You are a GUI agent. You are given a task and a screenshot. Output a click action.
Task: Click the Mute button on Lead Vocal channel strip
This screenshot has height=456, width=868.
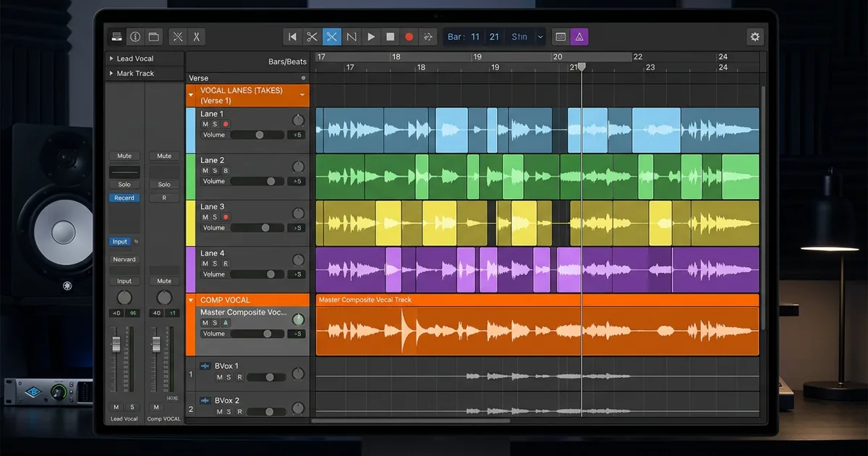(124, 156)
